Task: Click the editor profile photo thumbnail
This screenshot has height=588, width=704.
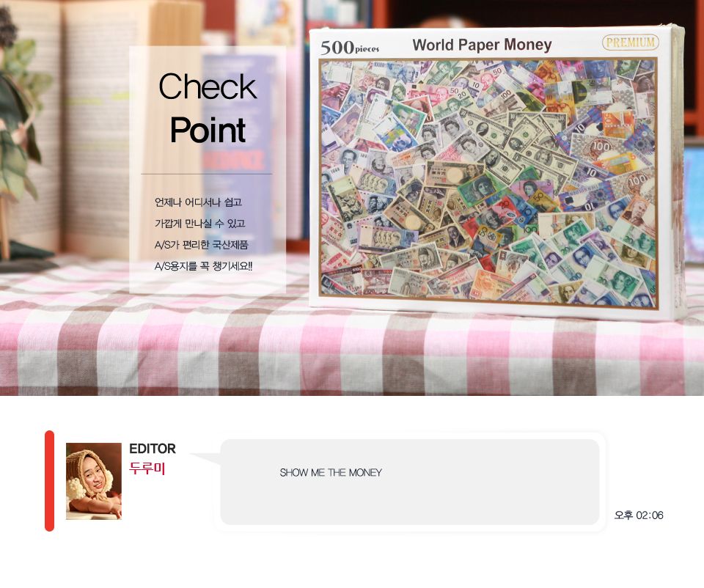Action: pyautogui.click(x=94, y=481)
